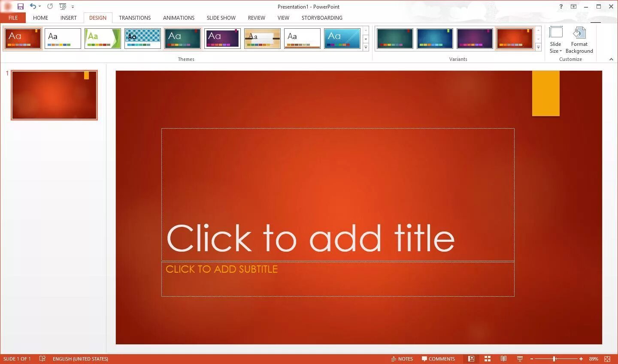Click the 'Click to add subtitle' placeholder

coord(338,279)
